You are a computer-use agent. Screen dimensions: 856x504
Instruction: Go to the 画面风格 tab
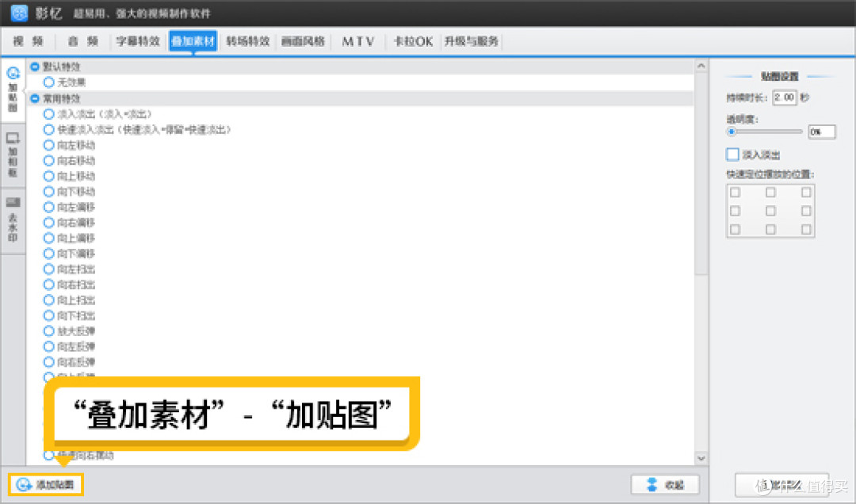303,41
